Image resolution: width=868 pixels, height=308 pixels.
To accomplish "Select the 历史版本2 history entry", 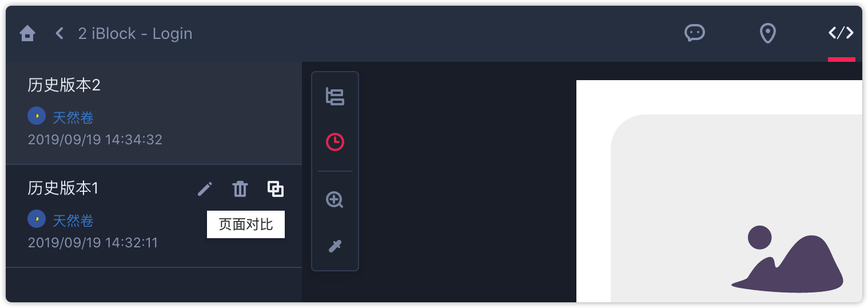I will coord(154,113).
